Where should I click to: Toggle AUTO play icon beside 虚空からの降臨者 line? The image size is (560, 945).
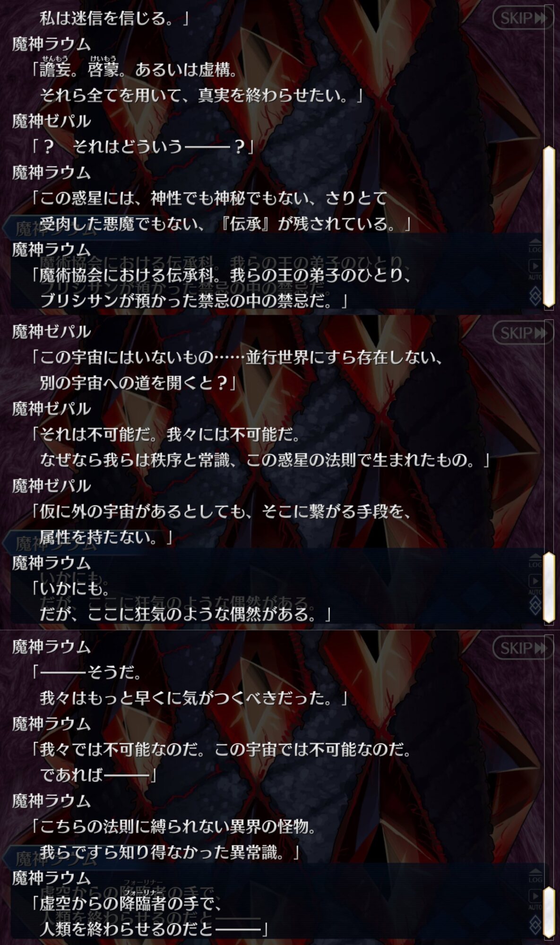pyautogui.click(x=534, y=900)
